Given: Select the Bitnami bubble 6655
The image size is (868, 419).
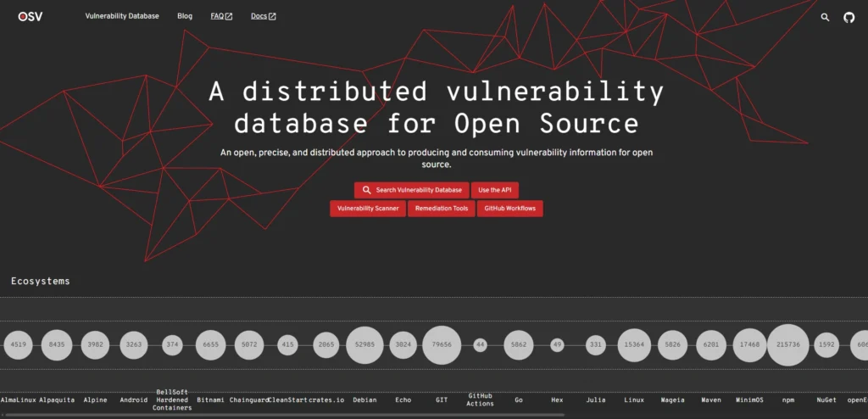Looking at the screenshot, I should (x=211, y=344).
